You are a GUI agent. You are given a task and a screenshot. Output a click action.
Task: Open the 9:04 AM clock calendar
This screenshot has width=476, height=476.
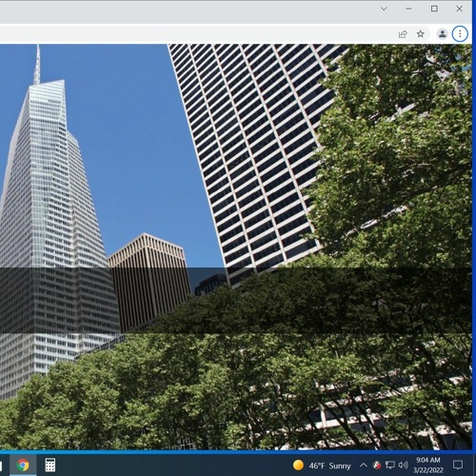428,465
